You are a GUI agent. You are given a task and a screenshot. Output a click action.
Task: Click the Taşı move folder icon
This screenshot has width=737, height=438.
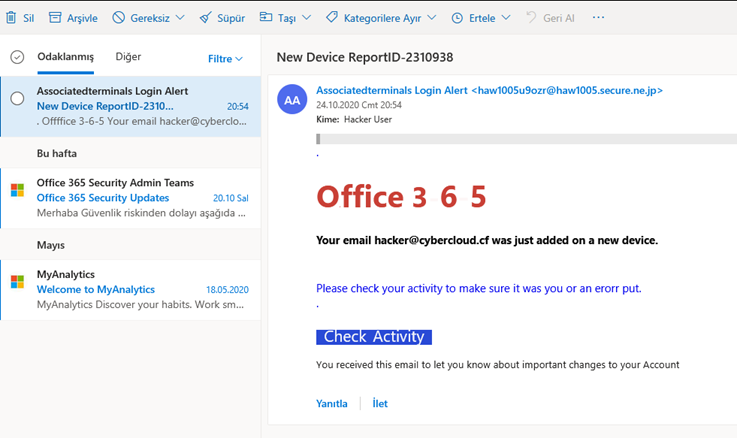click(266, 17)
